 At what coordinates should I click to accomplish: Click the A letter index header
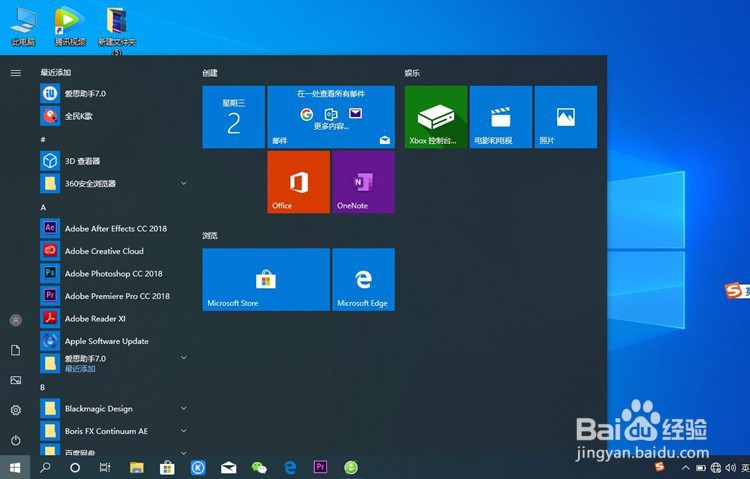click(x=43, y=207)
